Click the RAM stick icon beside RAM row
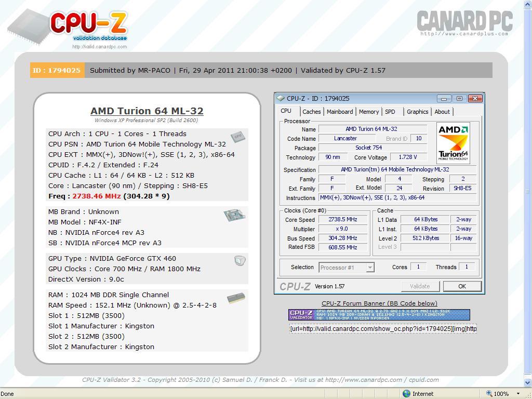This screenshot has height=399, width=532. point(236,298)
